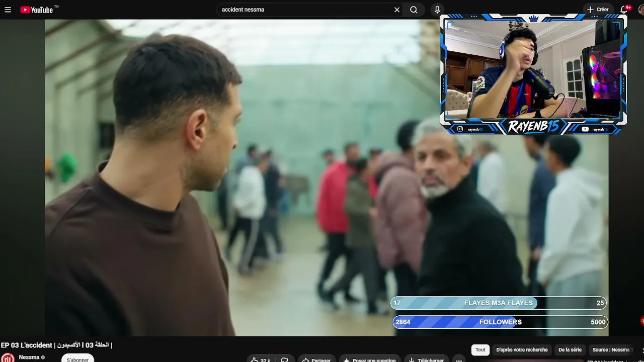The height and width of the screenshot is (362, 644).
Task: Select the 'D'après votre recherche' chip
Action: (522, 350)
